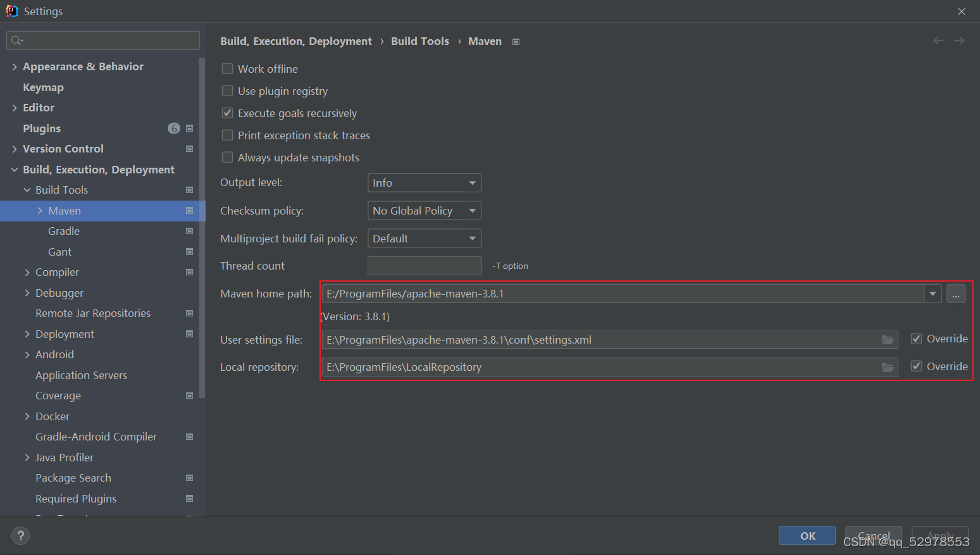The width and height of the screenshot is (980, 555).
Task: Click the IntelliJ logo in title bar
Action: coord(11,11)
